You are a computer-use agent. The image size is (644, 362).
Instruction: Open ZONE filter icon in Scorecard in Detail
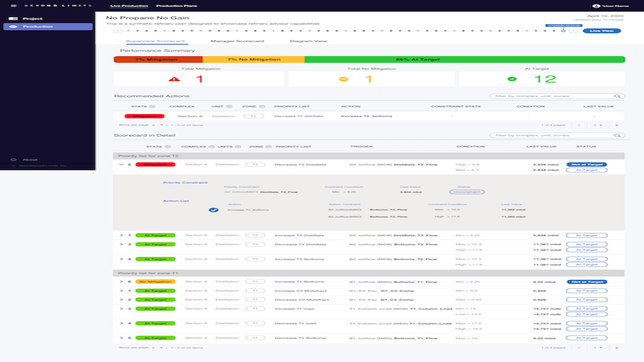click(269, 147)
